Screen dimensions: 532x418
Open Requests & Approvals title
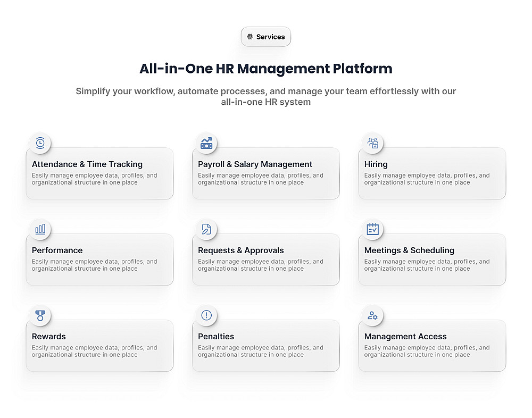241,250
